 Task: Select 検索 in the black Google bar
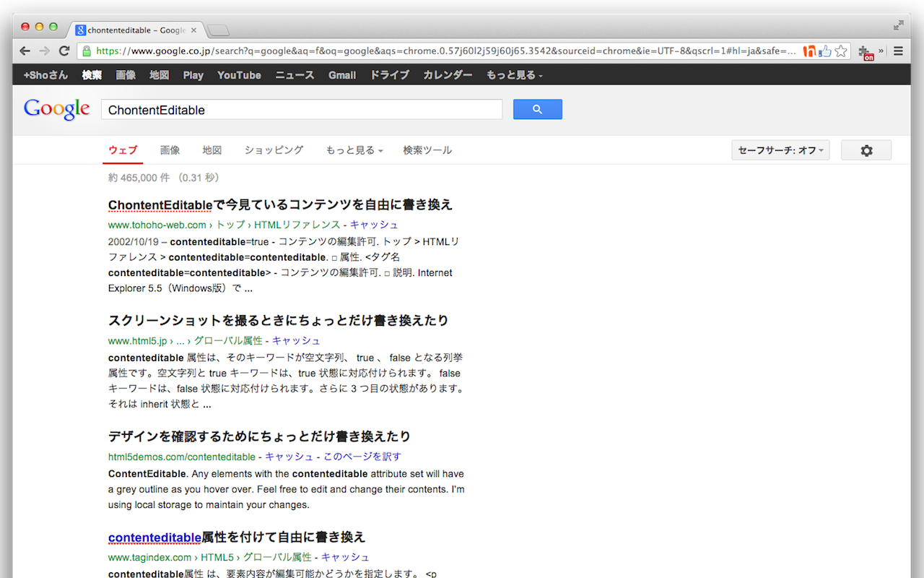pyautogui.click(x=92, y=75)
